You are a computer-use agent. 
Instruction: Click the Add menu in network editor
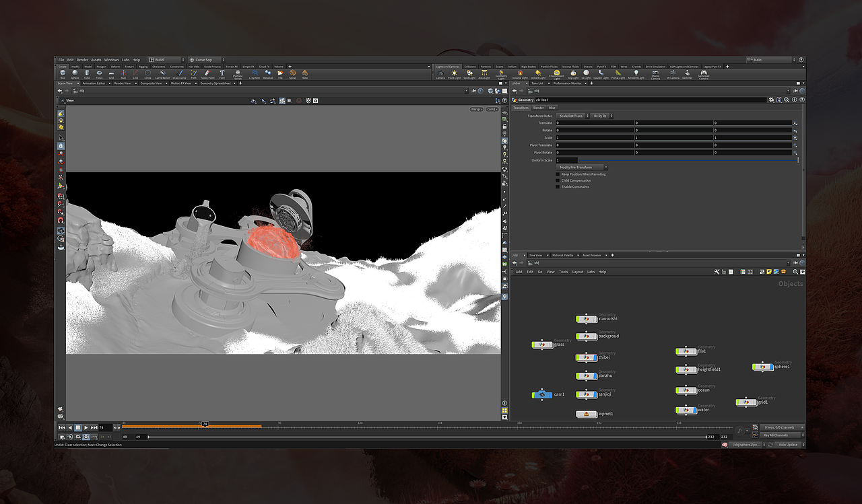click(519, 272)
